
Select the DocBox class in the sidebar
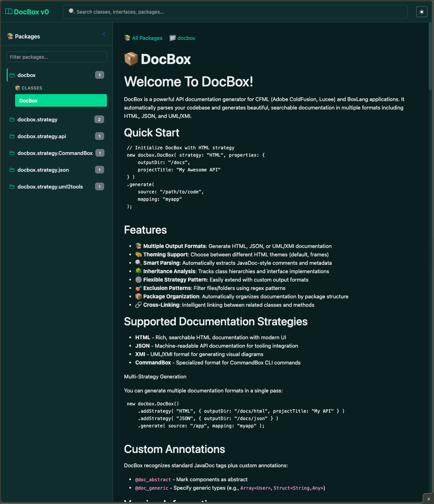(61, 100)
